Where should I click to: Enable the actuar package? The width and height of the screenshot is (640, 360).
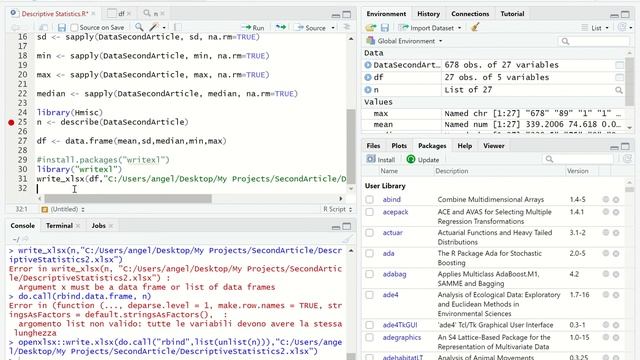369,233
